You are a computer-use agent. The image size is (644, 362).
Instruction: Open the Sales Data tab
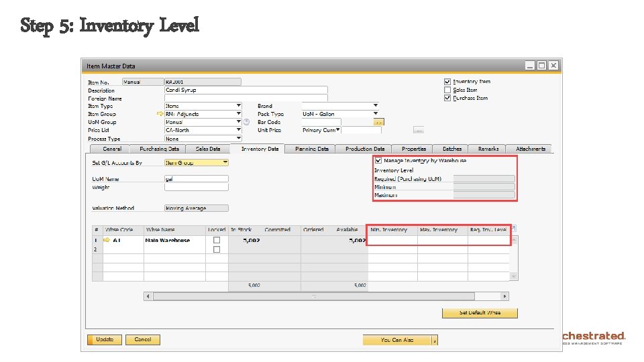coord(208,149)
